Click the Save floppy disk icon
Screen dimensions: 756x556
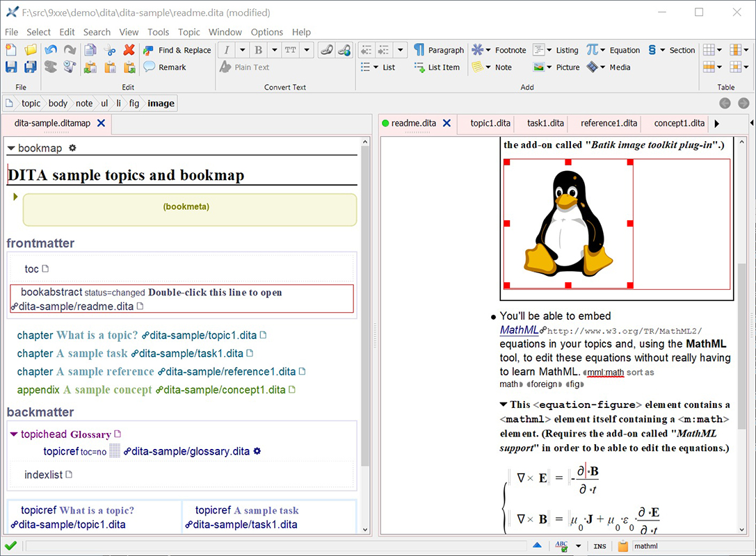coord(11,67)
